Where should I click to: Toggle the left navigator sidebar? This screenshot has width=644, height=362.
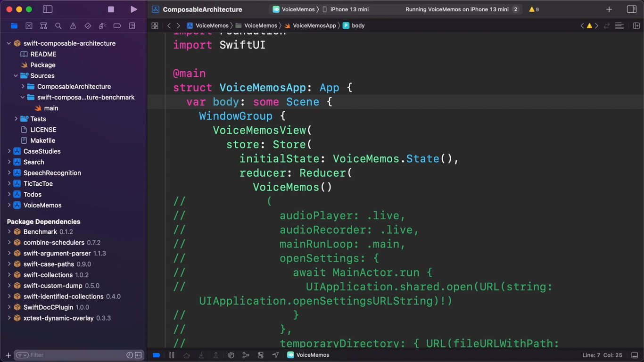point(48,9)
